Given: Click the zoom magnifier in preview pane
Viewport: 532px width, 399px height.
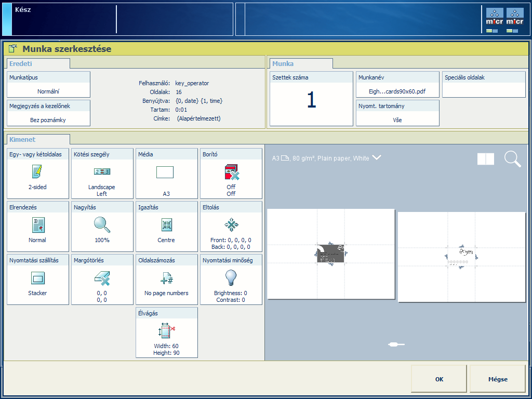Looking at the screenshot, I should pyautogui.click(x=512, y=159).
